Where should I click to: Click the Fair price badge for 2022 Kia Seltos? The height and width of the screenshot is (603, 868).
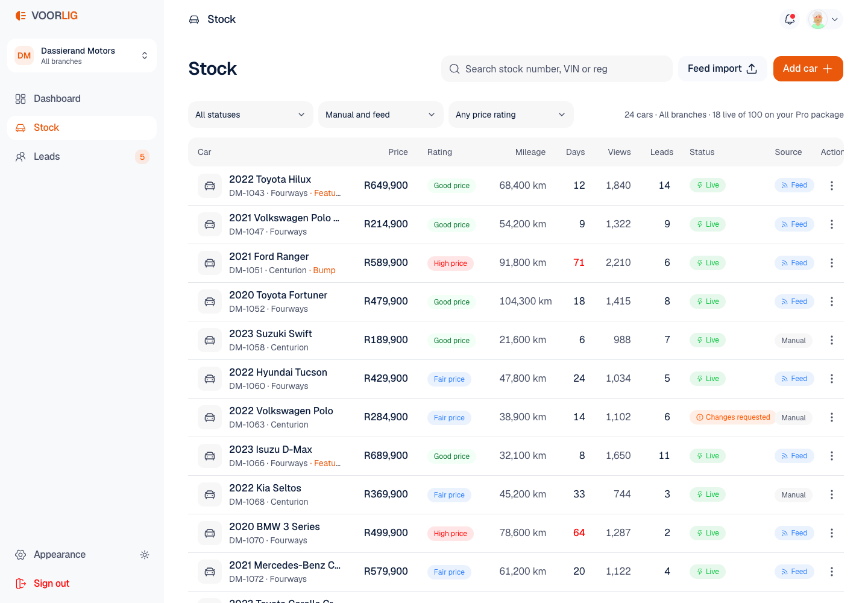click(449, 495)
